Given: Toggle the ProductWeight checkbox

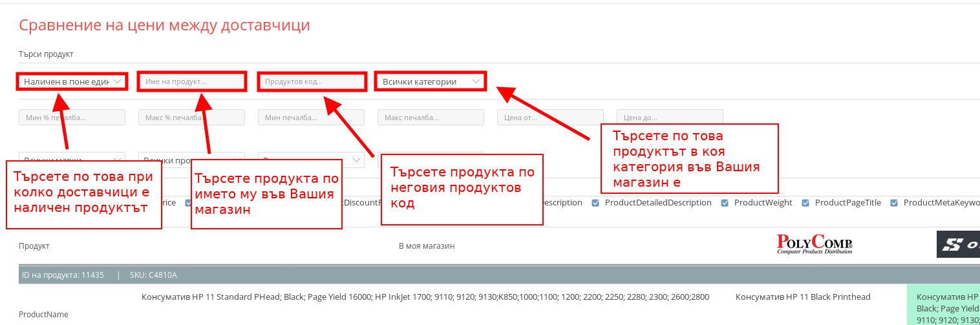Looking at the screenshot, I should coord(725,203).
